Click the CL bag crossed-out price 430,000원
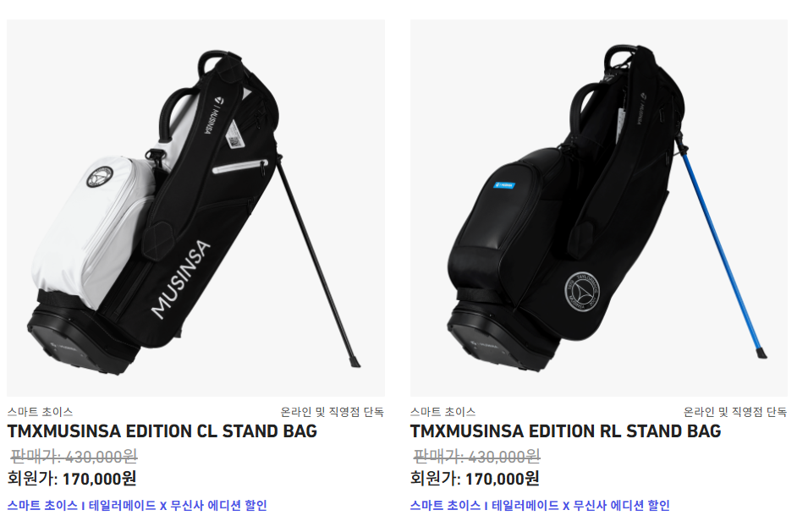The image size is (808, 532). click(x=74, y=456)
